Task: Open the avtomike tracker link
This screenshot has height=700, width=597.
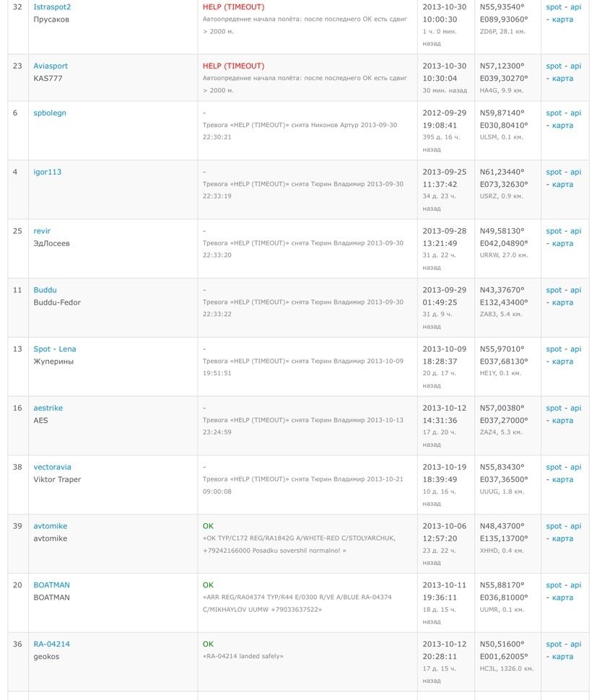Action: tap(51, 526)
